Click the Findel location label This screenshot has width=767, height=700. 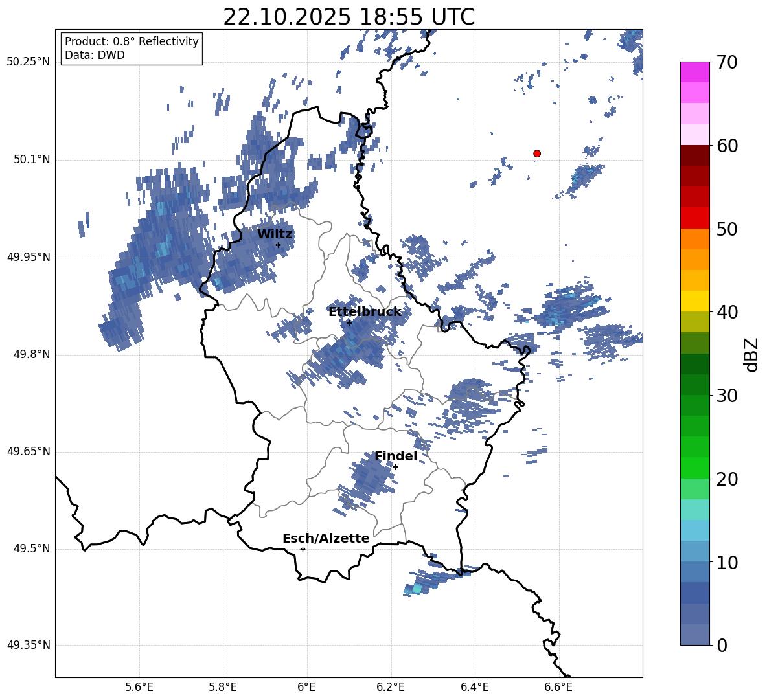coord(396,456)
